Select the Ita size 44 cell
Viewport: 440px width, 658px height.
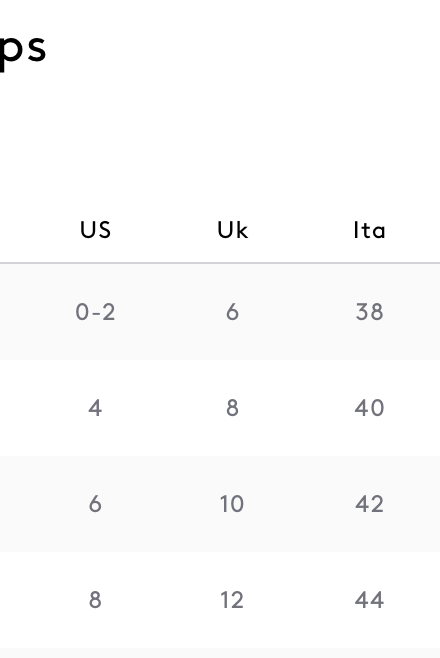369,600
